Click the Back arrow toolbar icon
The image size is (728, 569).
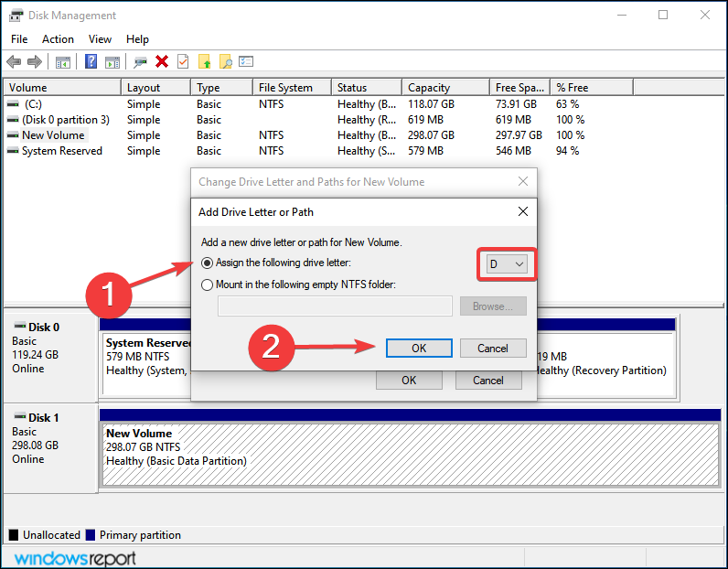(14, 61)
